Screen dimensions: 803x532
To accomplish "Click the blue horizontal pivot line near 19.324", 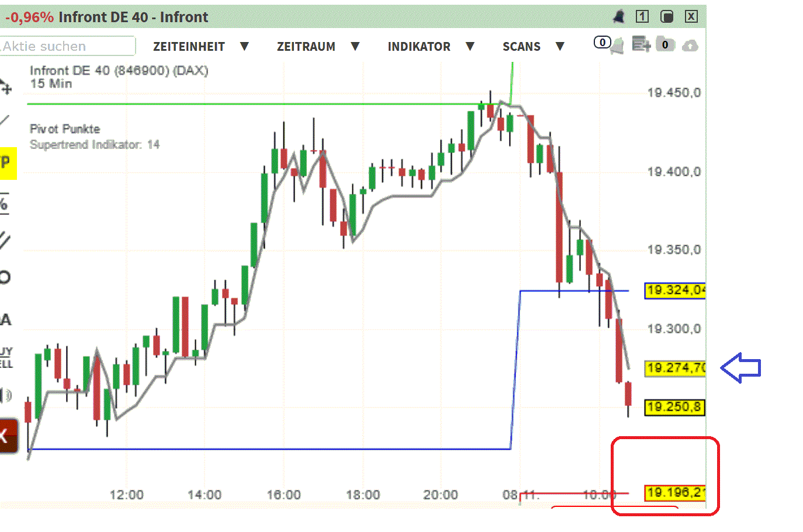I will (x=574, y=291).
